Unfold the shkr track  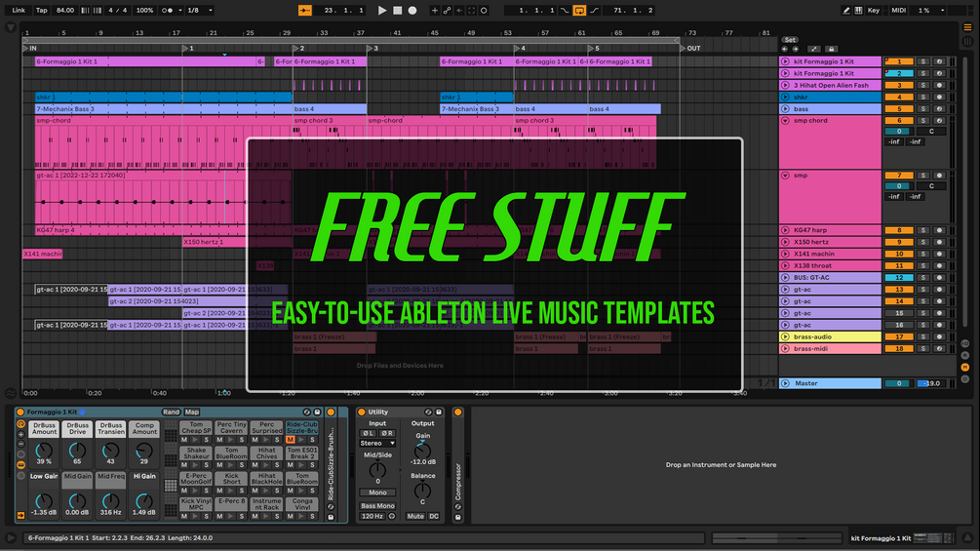point(785,97)
